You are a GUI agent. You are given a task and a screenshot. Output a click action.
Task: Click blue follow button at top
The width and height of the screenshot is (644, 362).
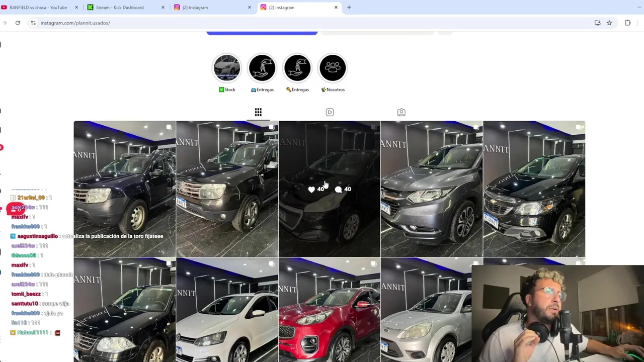click(262, 33)
